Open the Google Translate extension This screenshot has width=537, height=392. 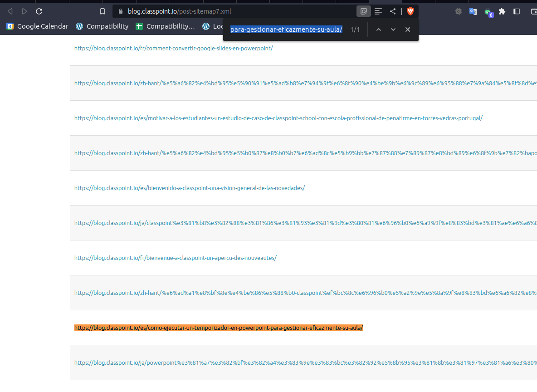tap(474, 12)
